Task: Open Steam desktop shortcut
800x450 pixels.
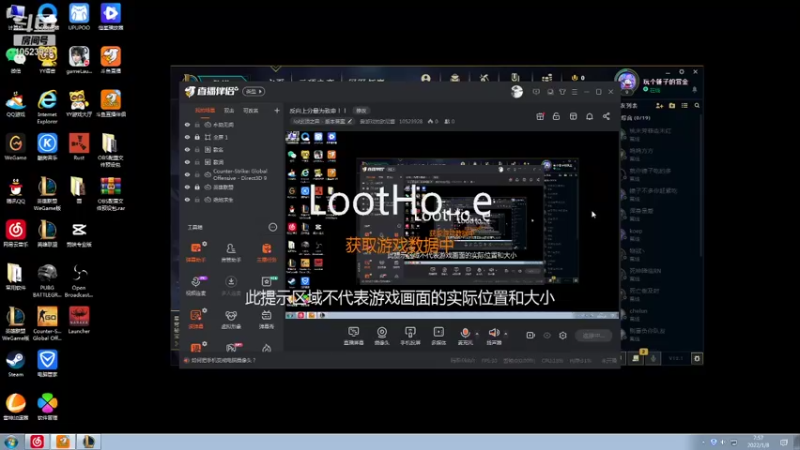Action: click(x=15, y=364)
